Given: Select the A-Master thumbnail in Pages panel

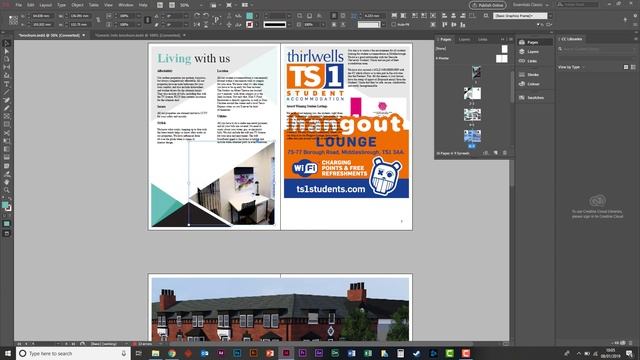Looking at the screenshot, I should click(x=502, y=58).
